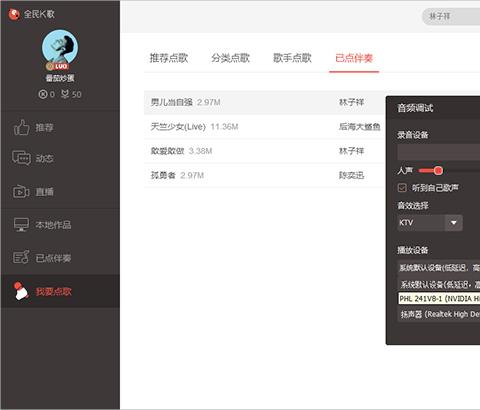This screenshot has width=480, height=410.
Task: Select the song 孤勇者
Action: click(163, 175)
